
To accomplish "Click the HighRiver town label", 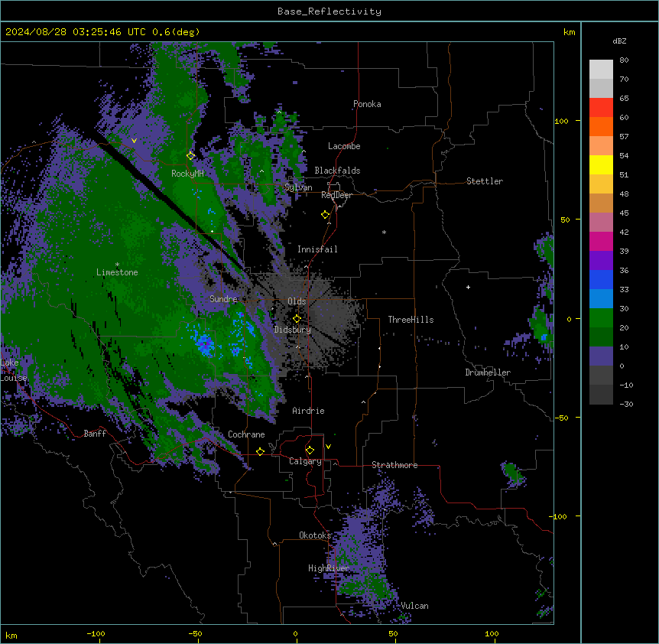I will 329,568.
